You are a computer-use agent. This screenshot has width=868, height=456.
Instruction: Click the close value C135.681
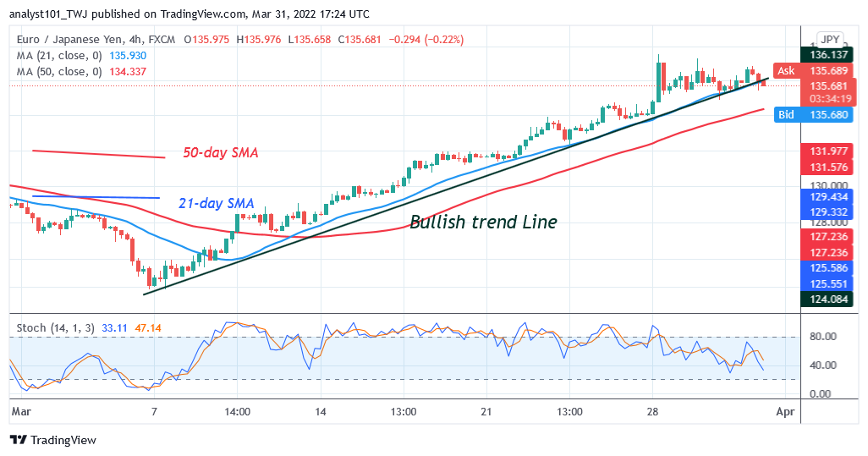[x=360, y=39]
